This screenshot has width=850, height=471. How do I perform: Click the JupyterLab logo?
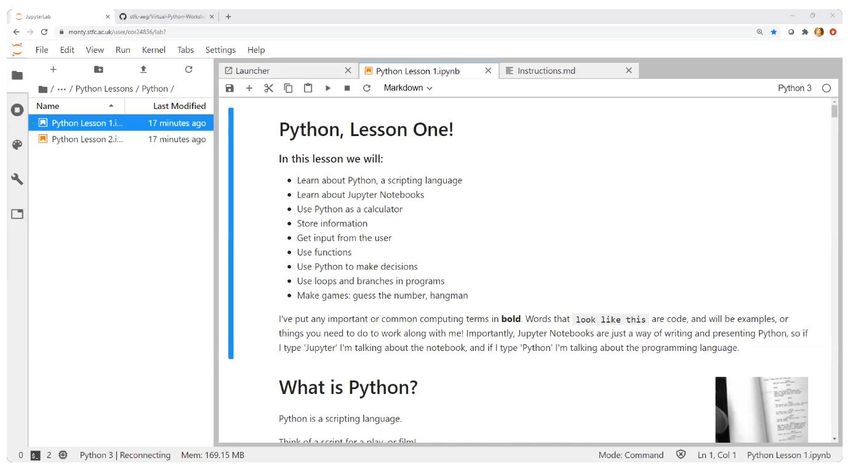click(x=17, y=50)
